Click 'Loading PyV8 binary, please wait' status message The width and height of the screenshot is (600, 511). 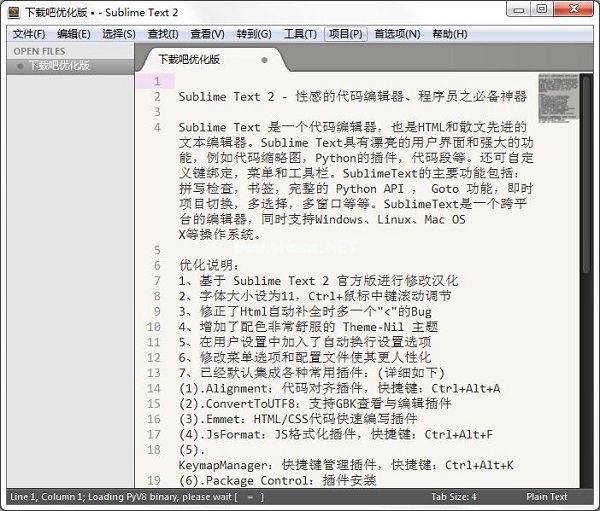point(160,497)
